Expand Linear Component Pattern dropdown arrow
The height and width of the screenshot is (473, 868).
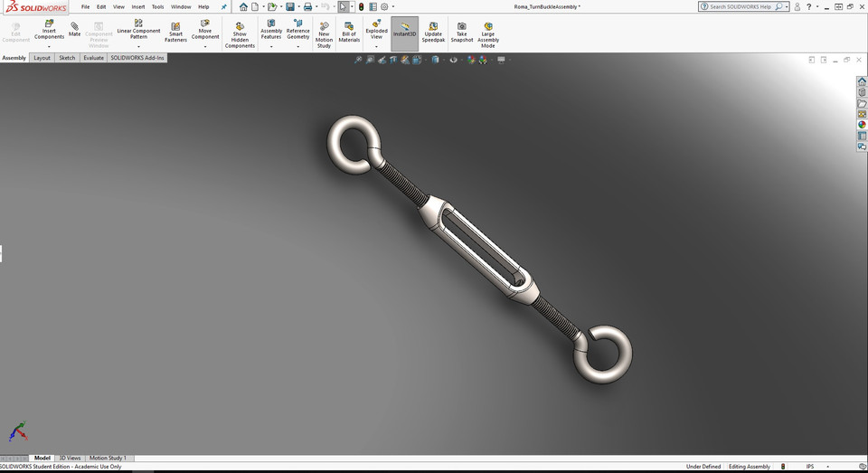[x=138, y=45]
